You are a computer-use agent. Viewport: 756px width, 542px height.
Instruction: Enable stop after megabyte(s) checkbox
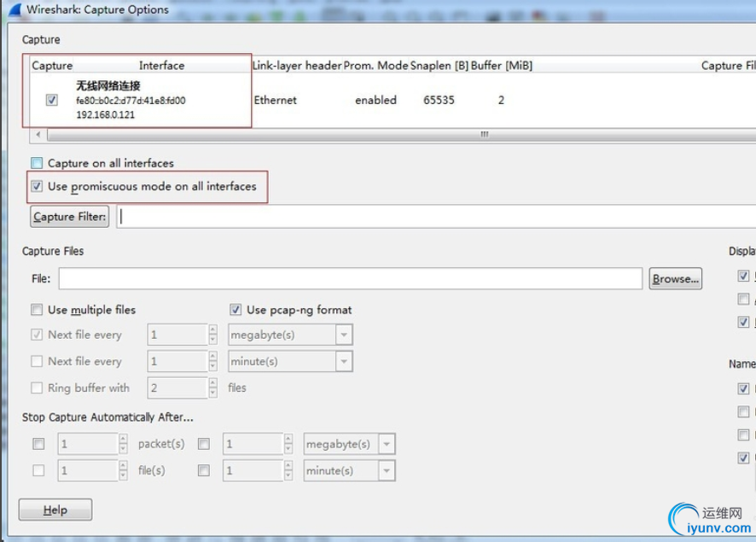coord(204,444)
